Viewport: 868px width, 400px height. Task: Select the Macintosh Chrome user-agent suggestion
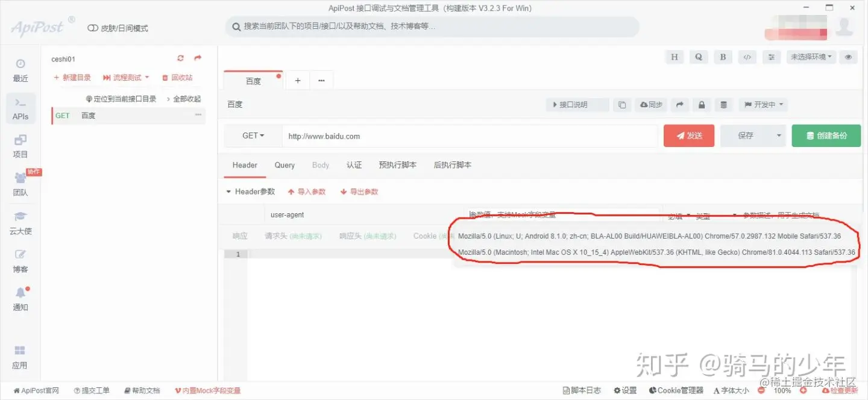tap(656, 252)
